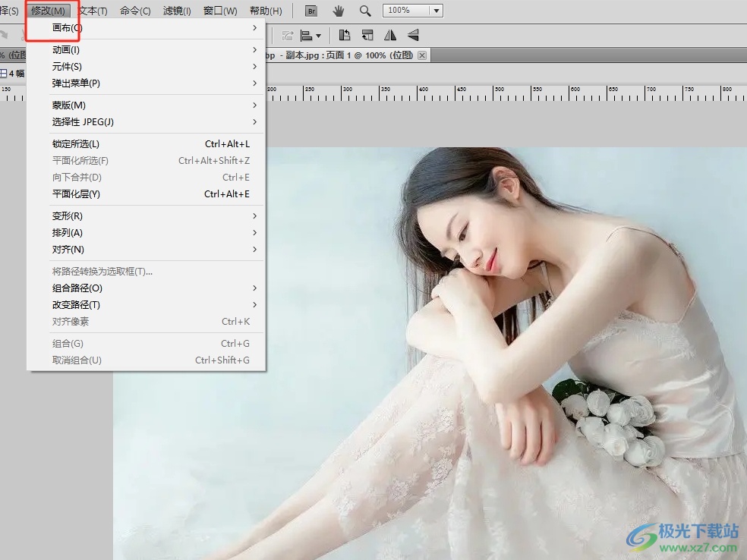Image resolution: width=747 pixels, height=560 pixels.
Task: Open the 窗口(W) menu
Action: coord(220,11)
